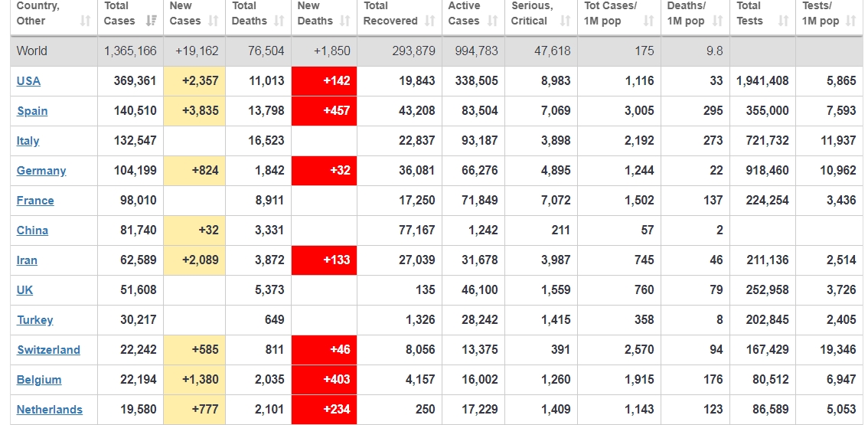Select Netherlands new deaths cell +234
This screenshot has height=425, width=868.
point(324,410)
